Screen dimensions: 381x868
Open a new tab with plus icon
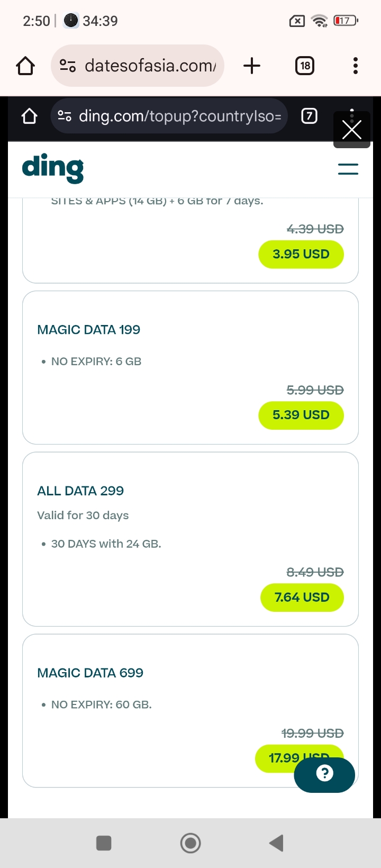(x=252, y=66)
